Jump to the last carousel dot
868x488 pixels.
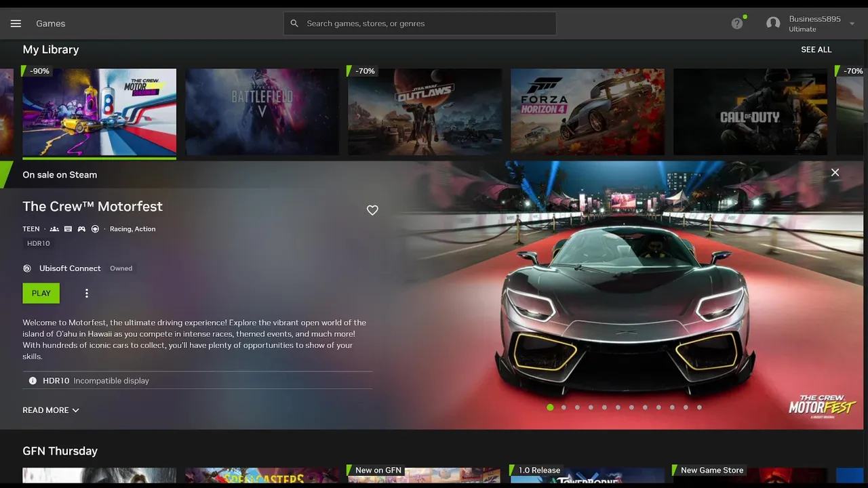[699, 407]
